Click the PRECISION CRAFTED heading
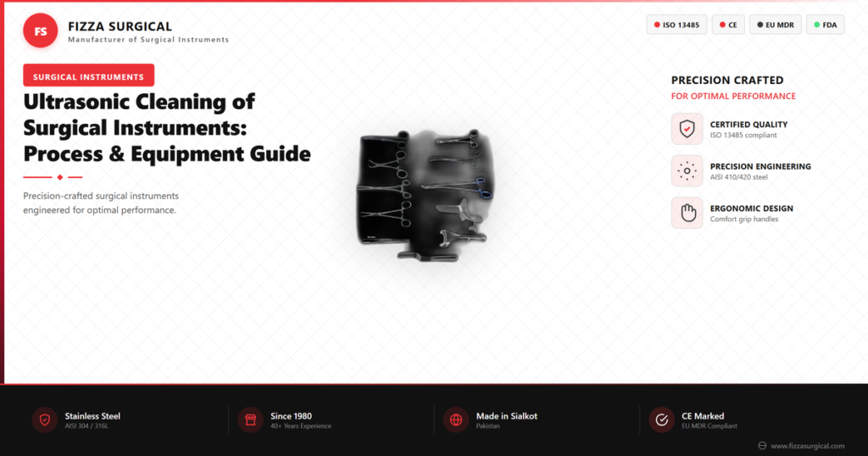Image resolution: width=868 pixels, height=456 pixels. coord(727,81)
